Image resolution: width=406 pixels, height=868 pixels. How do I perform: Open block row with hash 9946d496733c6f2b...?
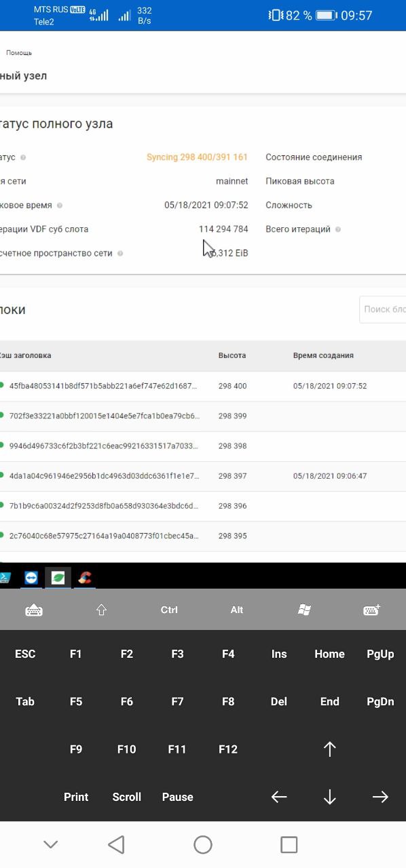tap(203, 446)
